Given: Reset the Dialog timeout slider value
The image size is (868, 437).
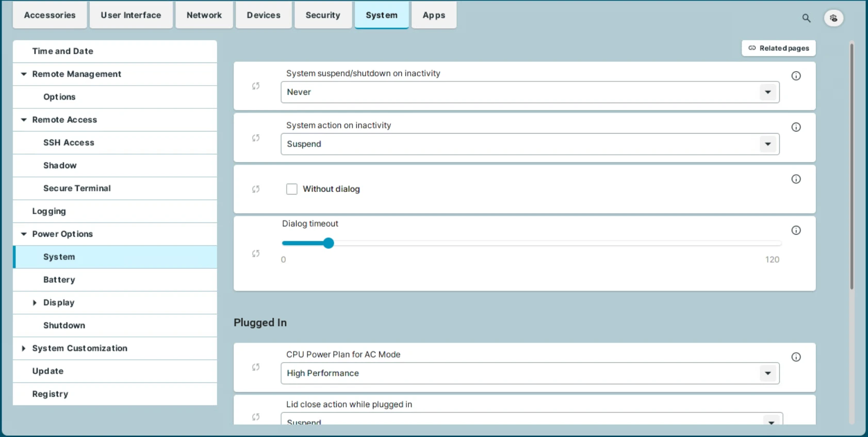Looking at the screenshot, I should tap(256, 253).
